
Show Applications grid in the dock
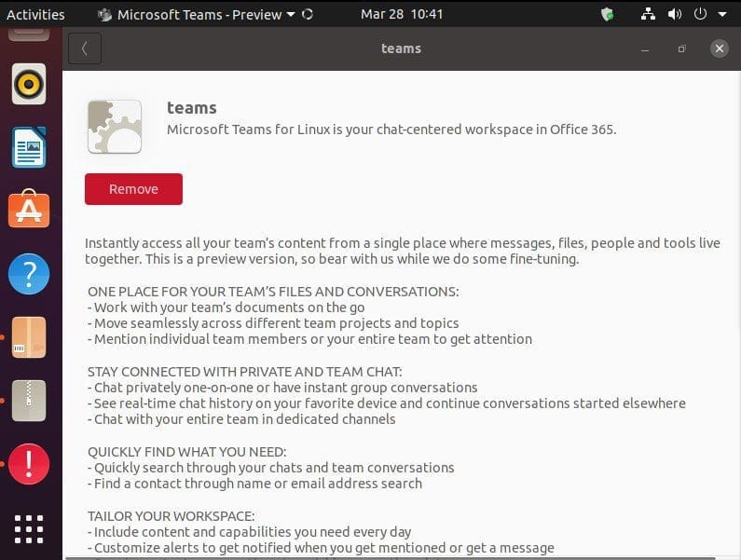(29, 527)
